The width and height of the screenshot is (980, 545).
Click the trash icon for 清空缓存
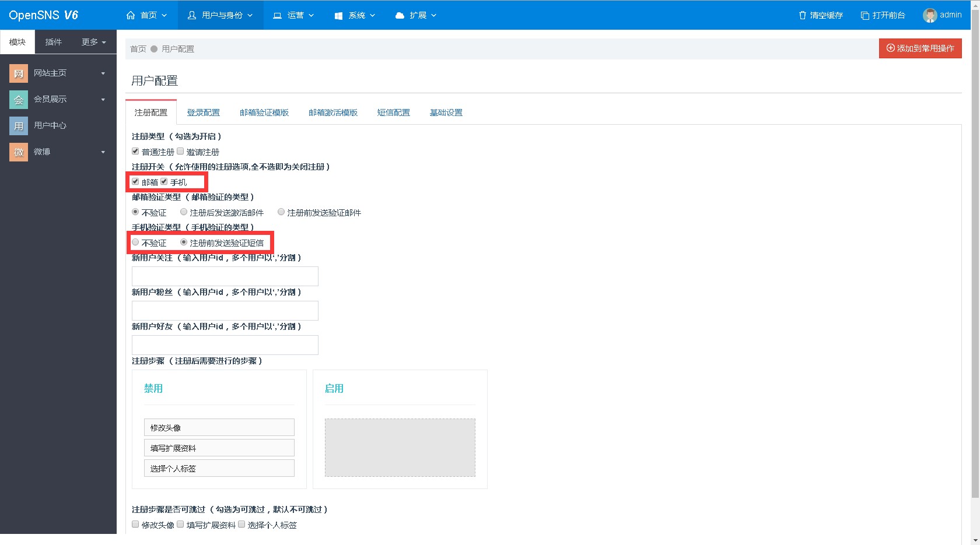(x=803, y=15)
